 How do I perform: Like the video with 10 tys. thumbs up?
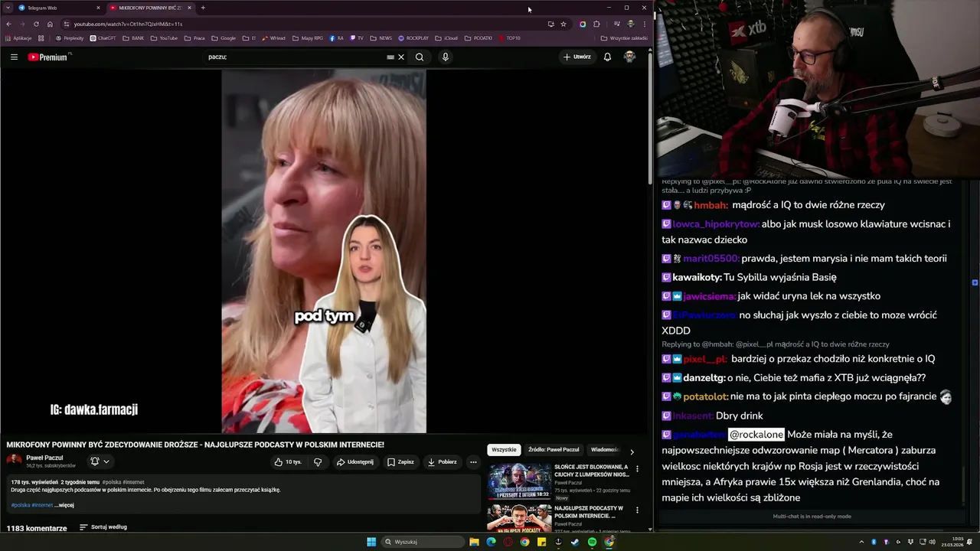(x=288, y=461)
